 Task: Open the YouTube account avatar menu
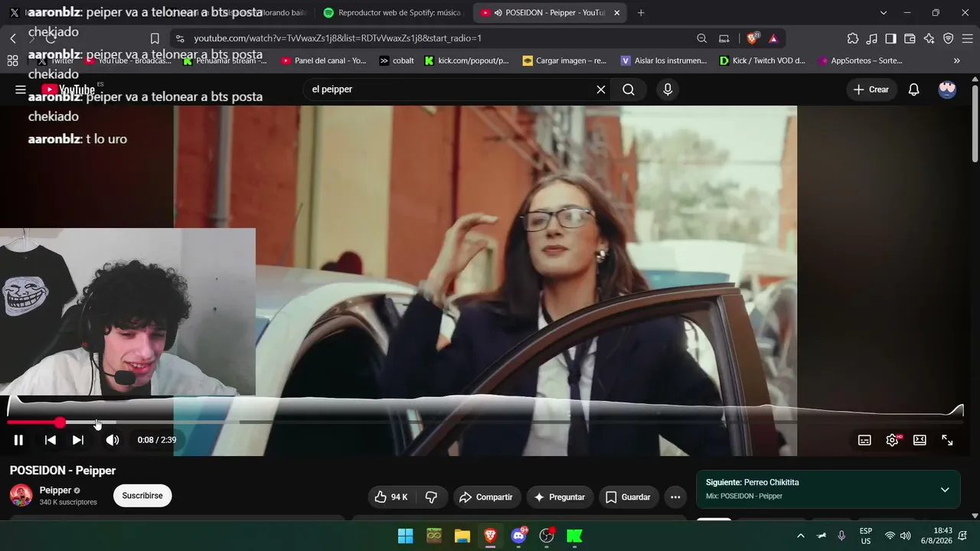point(947,90)
